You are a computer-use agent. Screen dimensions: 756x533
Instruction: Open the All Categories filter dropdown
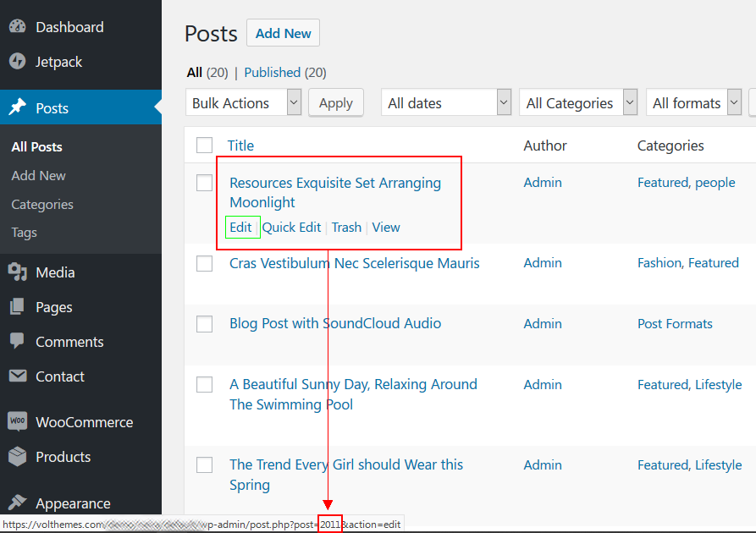578,102
